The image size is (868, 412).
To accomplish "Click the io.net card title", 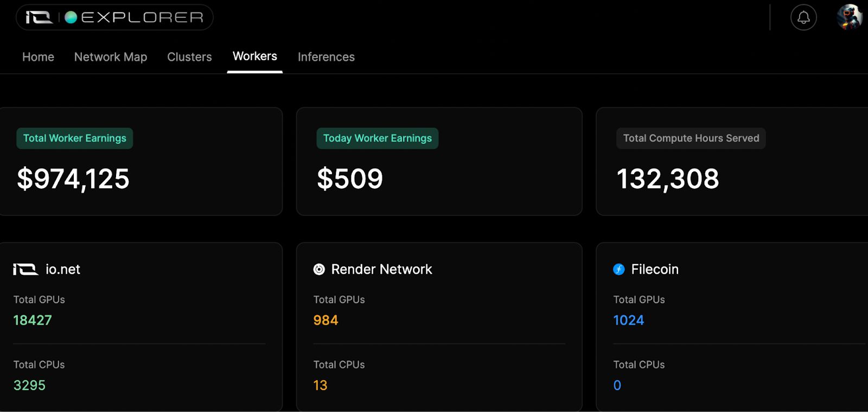I will coord(63,269).
